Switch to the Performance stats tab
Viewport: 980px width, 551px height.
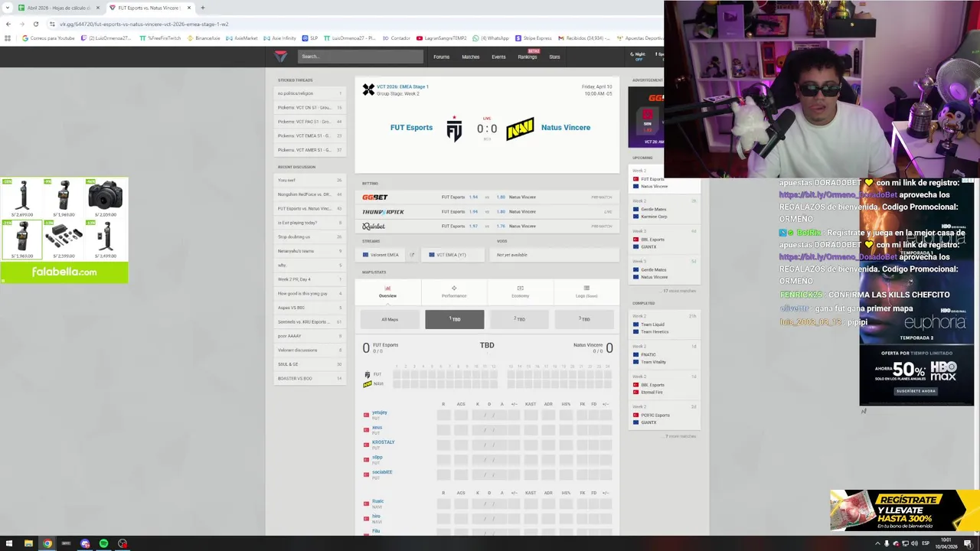(454, 292)
